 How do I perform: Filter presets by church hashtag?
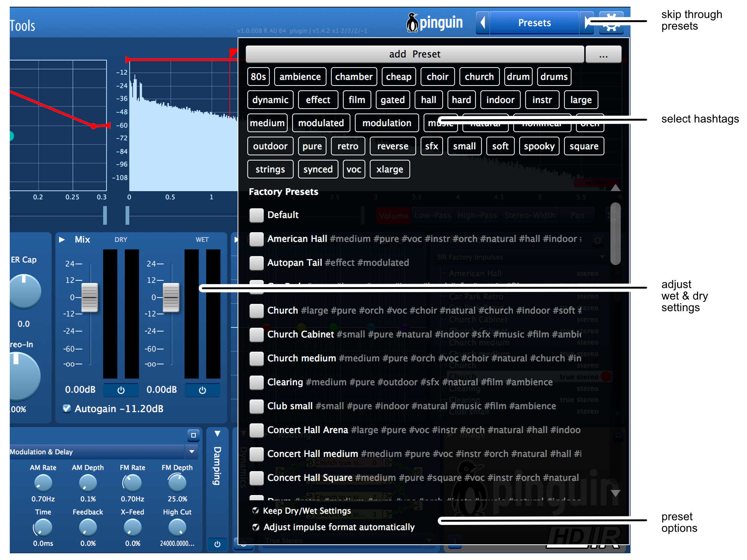pyautogui.click(x=479, y=77)
